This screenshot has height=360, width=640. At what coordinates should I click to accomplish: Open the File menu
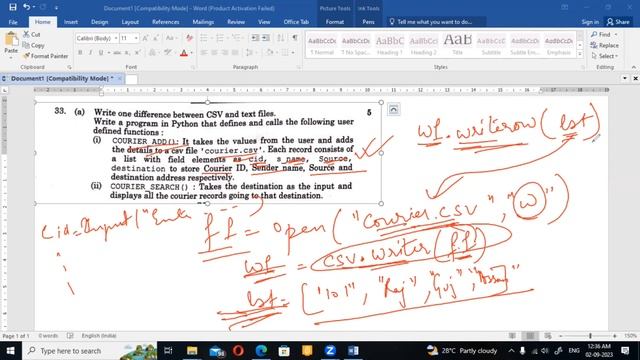13,22
